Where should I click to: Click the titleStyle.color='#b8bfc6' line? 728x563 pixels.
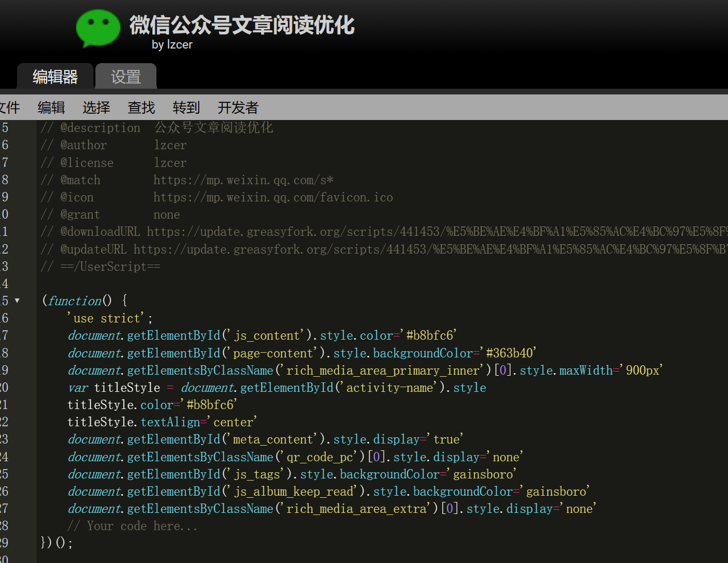152,405
